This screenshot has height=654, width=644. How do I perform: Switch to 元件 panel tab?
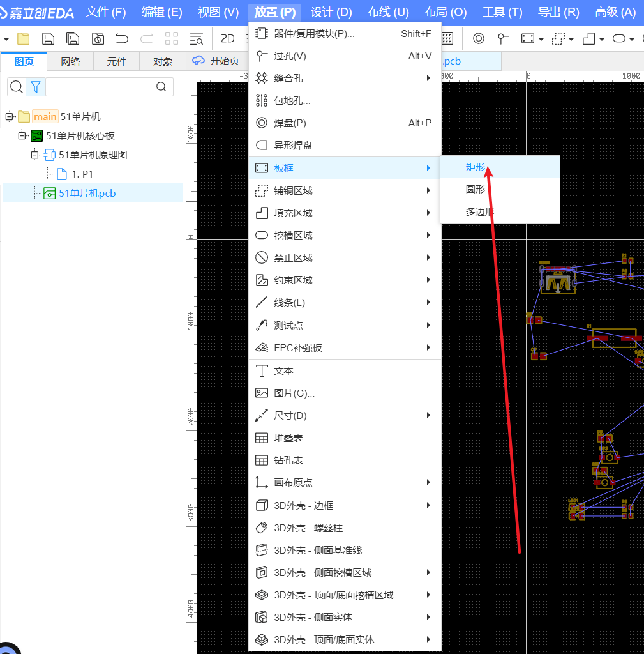click(116, 62)
